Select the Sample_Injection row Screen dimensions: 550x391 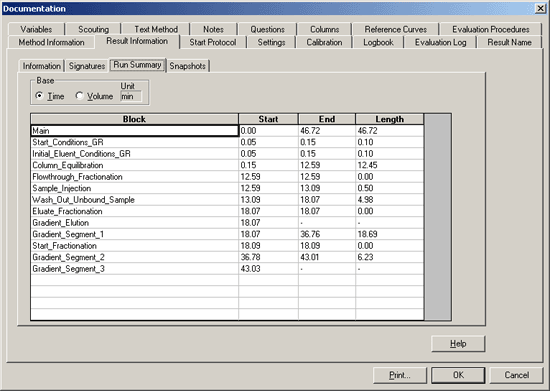coord(227,188)
